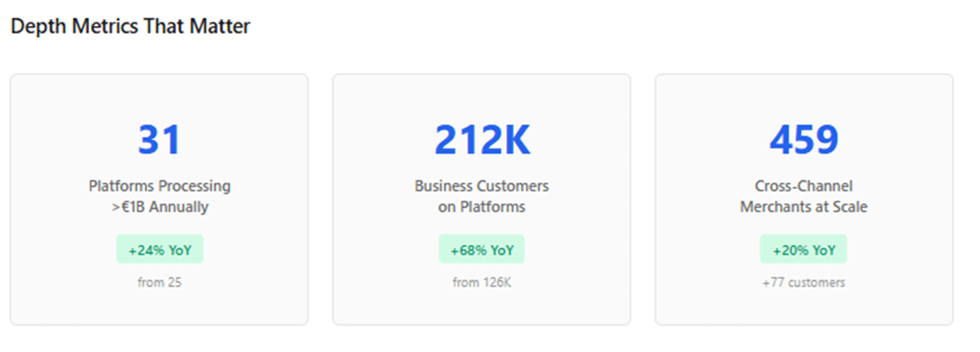The width and height of the screenshot is (980, 352).
Task: Click the Depth Metrics That Matter heading
Action: pos(131,26)
